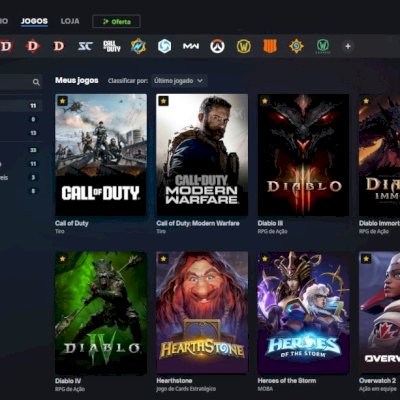Click the MOBA genre label
Screen dimensions: 400x400
[x=265, y=389]
